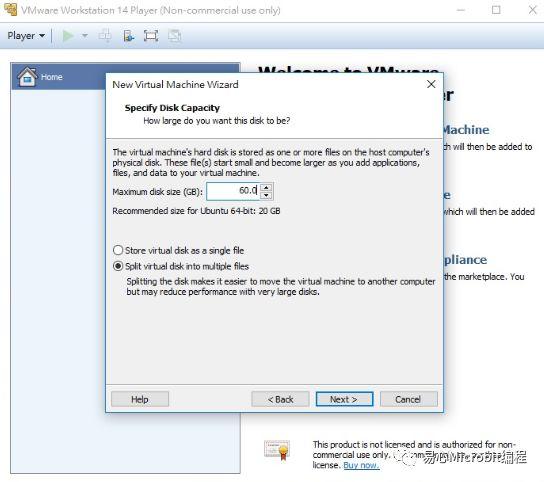Select the Home tab in library
The image size is (544, 482).
[x=59, y=77]
